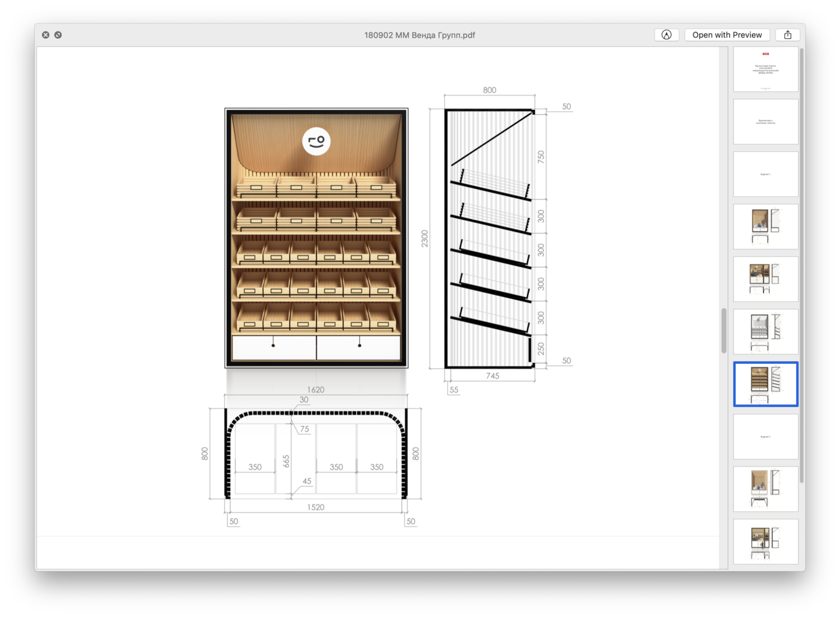840x617 pixels.
Task: Close the Quick Look window
Action: pyautogui.click(x=46, y=35)
